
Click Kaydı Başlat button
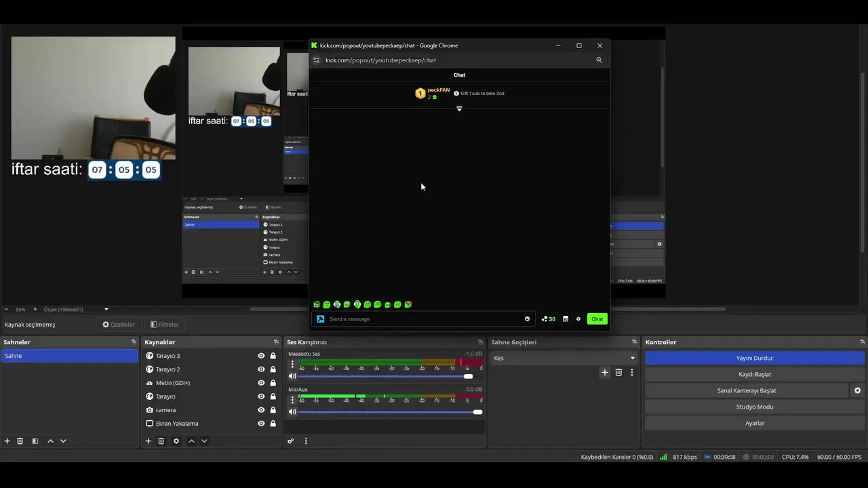coord(755,374)
